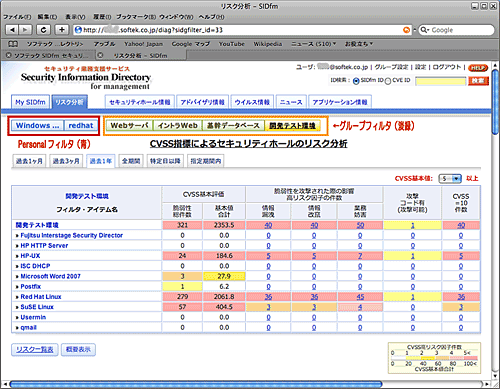Open the アドバイザリ情報 tab

[202, 102]
